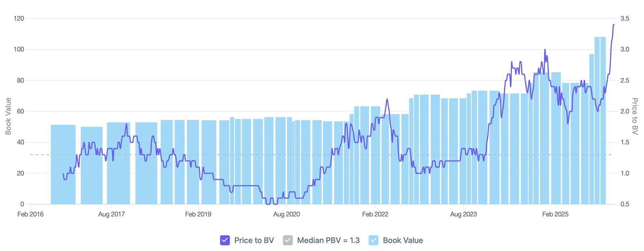Toggle the Price to BV legend checkbox
This screenshot has width=644, height=251.
pos(224,240)
